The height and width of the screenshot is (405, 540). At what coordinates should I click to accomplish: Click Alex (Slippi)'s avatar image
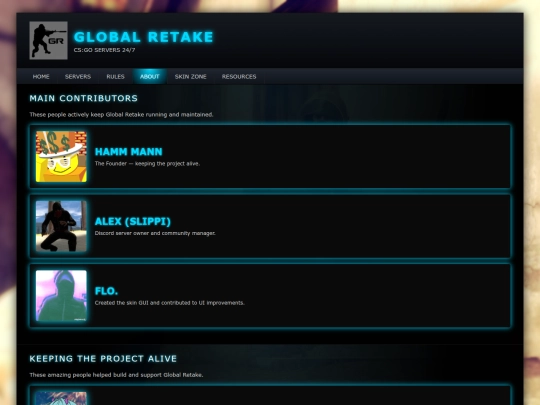click(61, 226)
